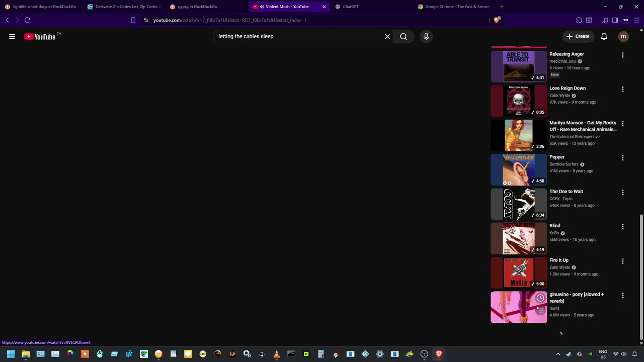Click the KoRn channel name
Screen dimensions: 644x362
pos(554,233)
